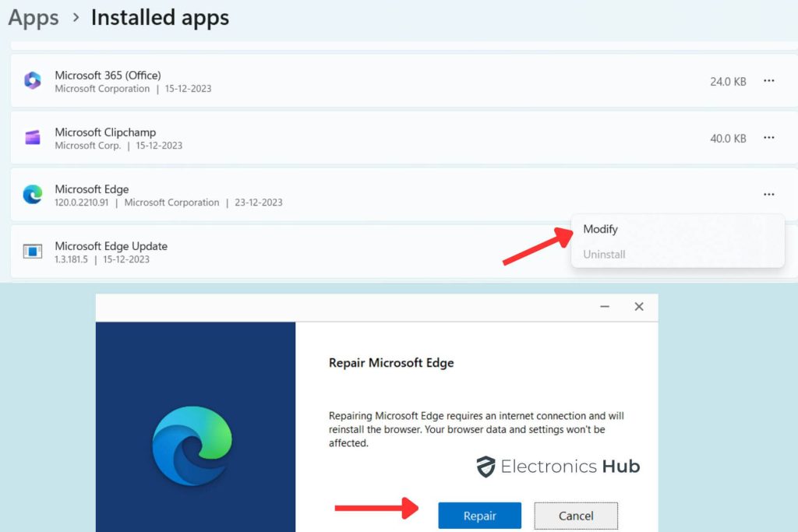Open the three-dot menu for Microsoft Clipchamp
Screen dimensions: 798x532
(769, 137)
